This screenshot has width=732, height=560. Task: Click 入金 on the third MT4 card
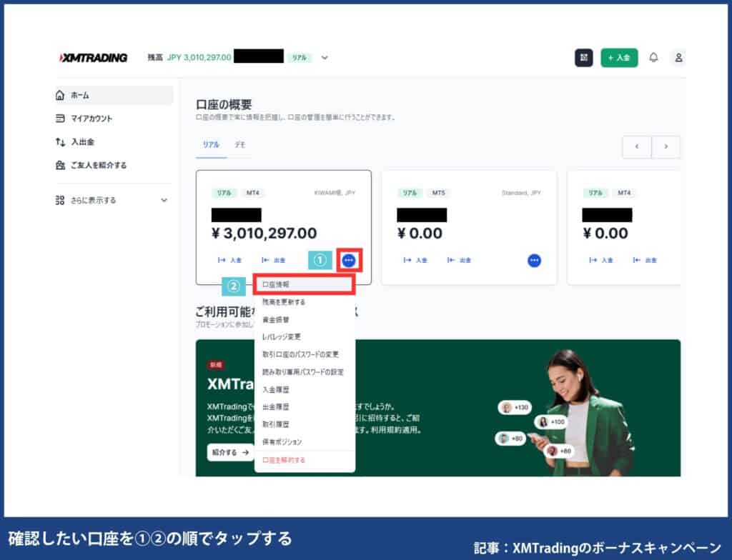coord(600,261)
